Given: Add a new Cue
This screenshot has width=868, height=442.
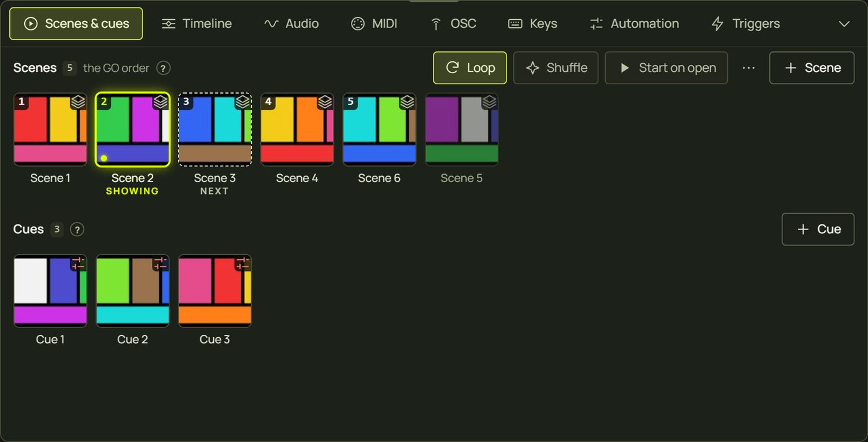Looking at the screenshot, I should [x=818, y=229].
